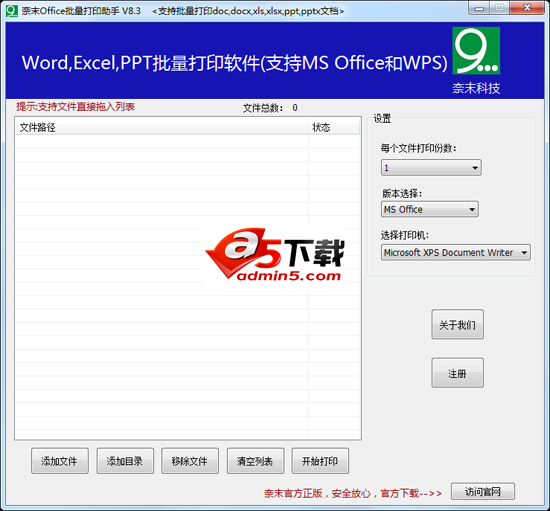Screen dimensions: 550x511
Task: Click the 添加目录 button
Action: tap(125, 461)
